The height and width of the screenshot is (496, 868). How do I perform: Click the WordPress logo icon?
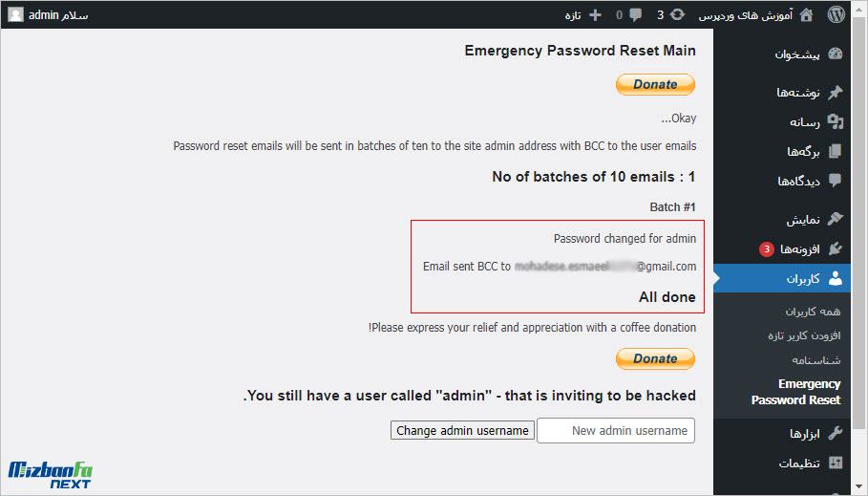[x=836, y=14]
